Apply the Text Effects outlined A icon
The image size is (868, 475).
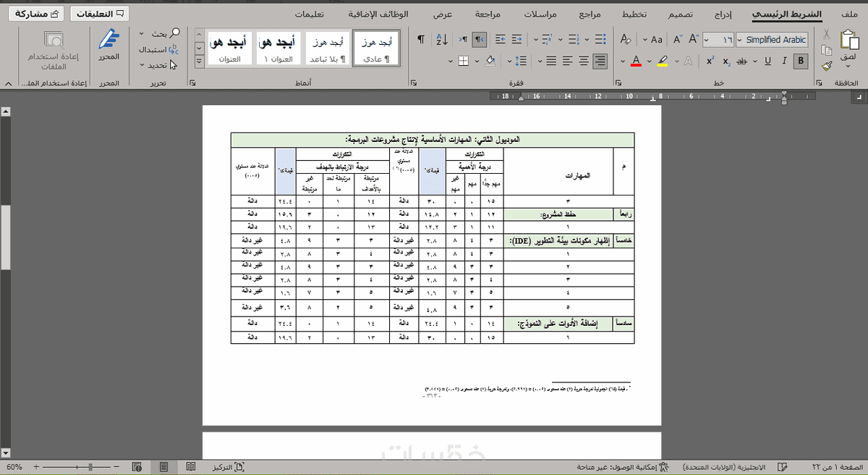click(x=688, y=61)
